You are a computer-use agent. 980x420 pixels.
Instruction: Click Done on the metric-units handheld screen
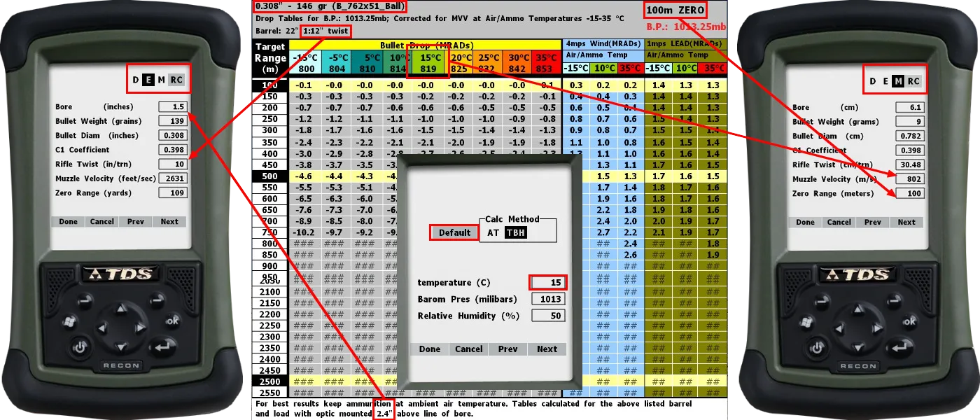806,222
